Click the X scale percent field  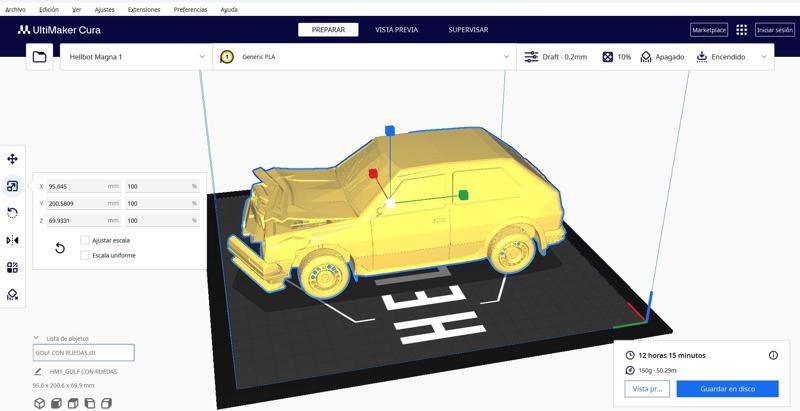click(x=162, y=186)
